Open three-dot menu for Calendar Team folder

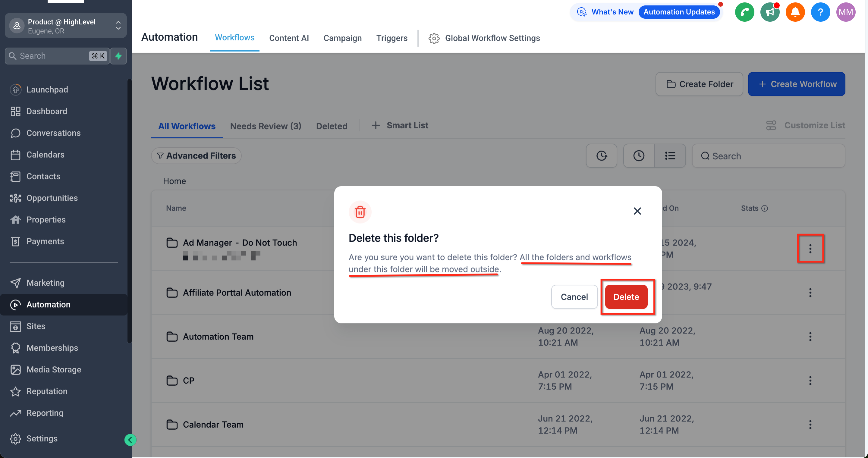[x=810, y=424]
